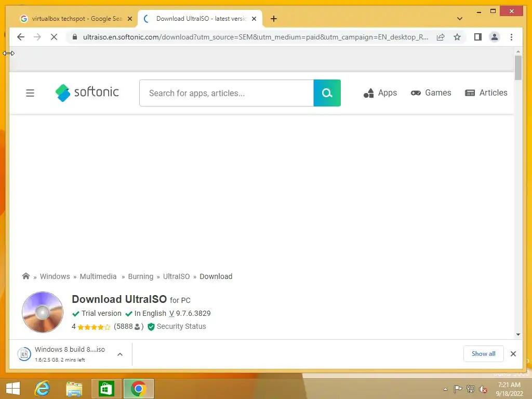Click the scrollbar down arrow
Image resolution: width=532 pixels, height=399 pixels.
click(x=518, y=334)
